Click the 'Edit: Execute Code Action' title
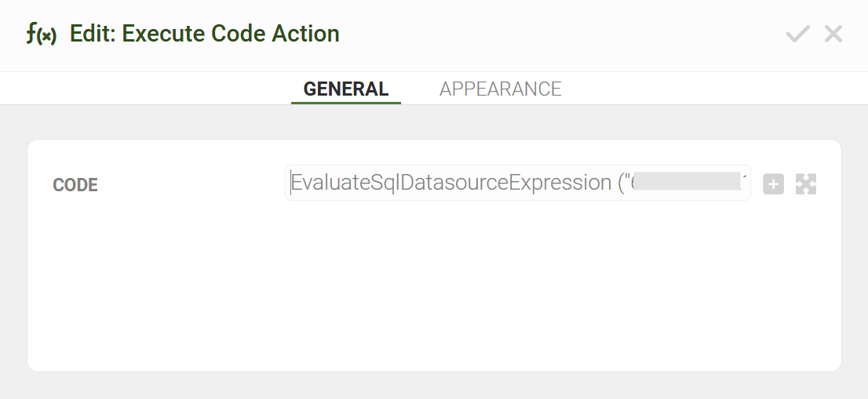Screen dimensions: 868x399 pos(204,34)
